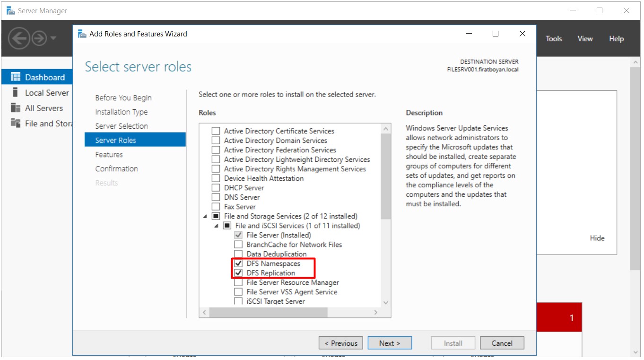Click the Server Manager title icon
The width and height of the screenshot is (644, 360).
(x=10, y=10)
